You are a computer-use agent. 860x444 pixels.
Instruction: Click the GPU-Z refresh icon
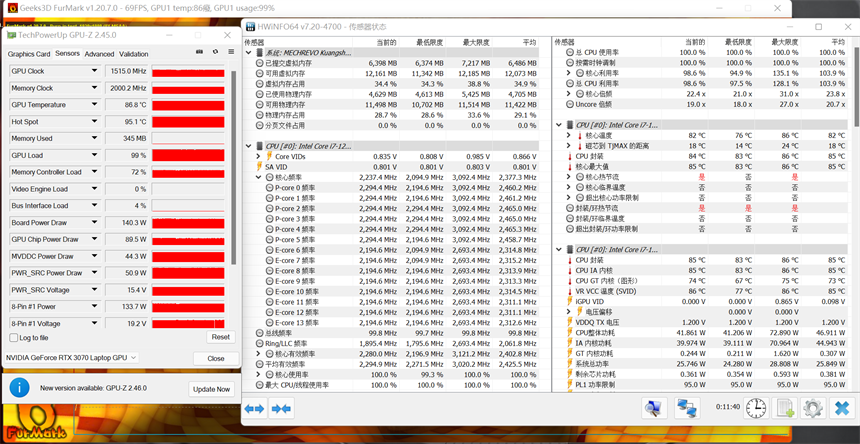216,52
